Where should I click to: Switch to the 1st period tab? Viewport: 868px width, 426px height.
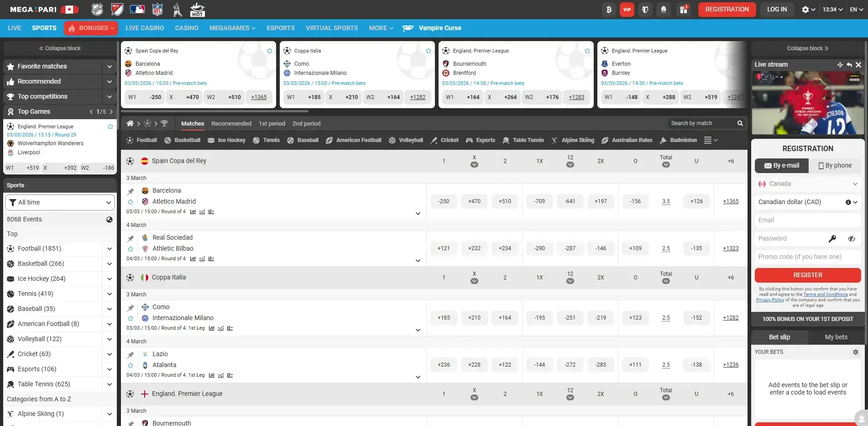[272, 123]
